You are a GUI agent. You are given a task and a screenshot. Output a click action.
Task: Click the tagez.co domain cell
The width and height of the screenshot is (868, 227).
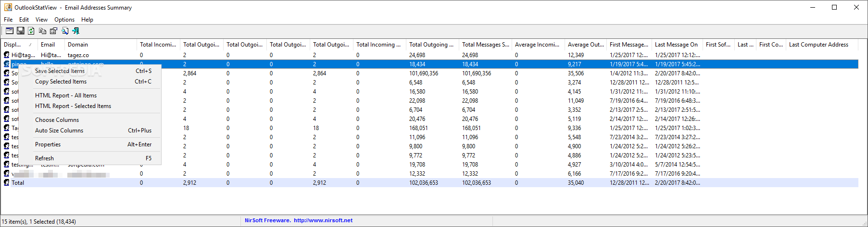pos(78,55)
